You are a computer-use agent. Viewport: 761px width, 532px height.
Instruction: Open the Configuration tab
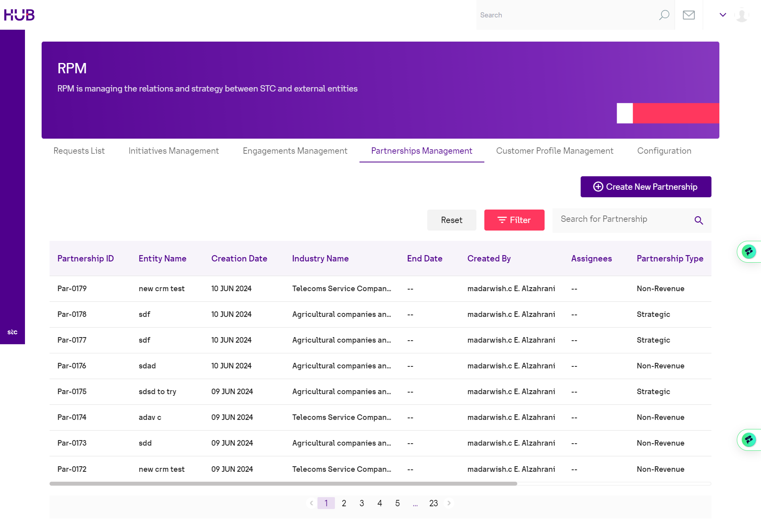[x=664, y=151]
